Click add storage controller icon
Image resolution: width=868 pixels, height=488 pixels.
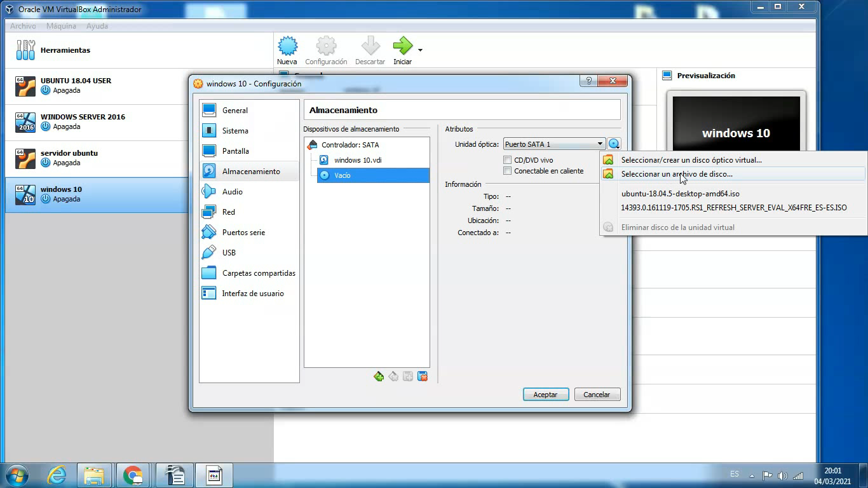point(379,377)
